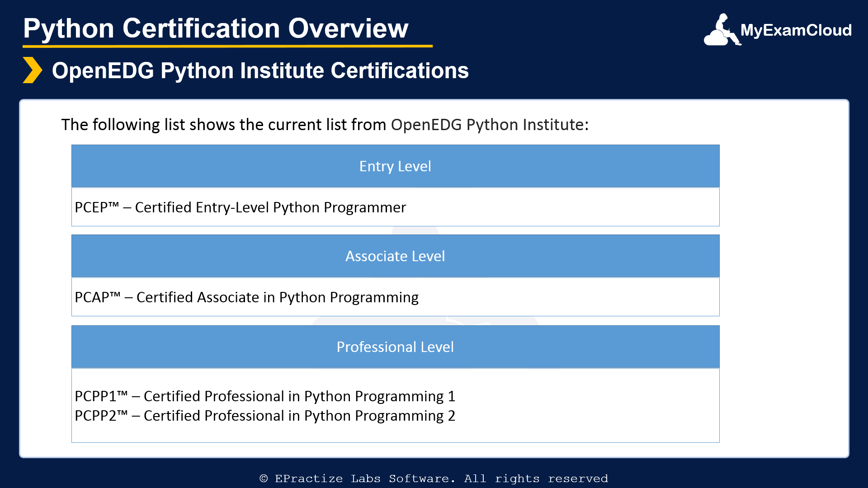Click the PCAP™ Certified Associate row
Image resolution: width=868 pixels, height=488 pixels.
[395, 297]
